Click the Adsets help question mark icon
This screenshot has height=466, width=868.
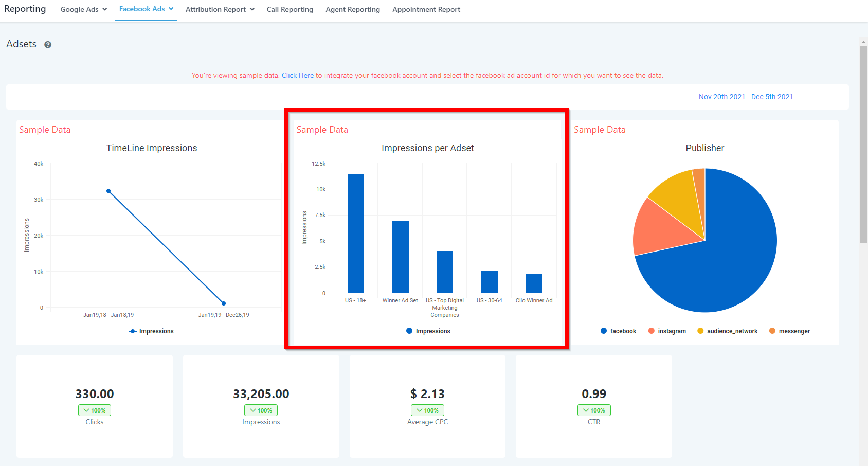click(x=48, y=45)
